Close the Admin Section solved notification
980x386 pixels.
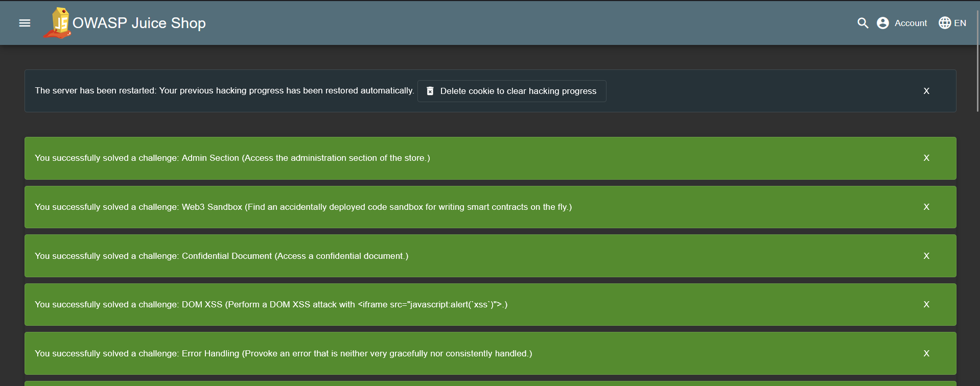pos(926,158)
